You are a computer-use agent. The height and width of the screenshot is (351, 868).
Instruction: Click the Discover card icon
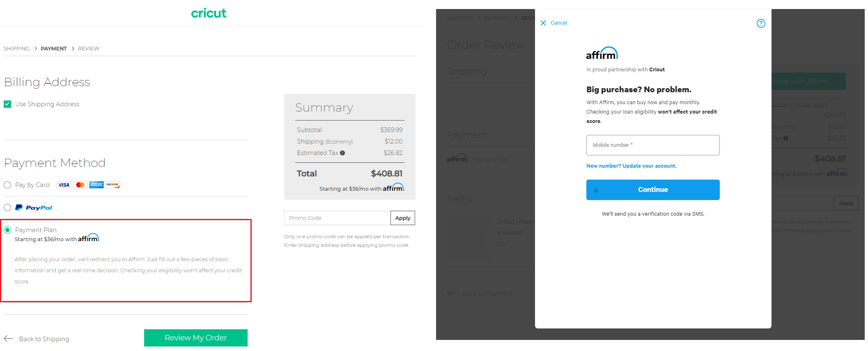[x=112, y=185]
